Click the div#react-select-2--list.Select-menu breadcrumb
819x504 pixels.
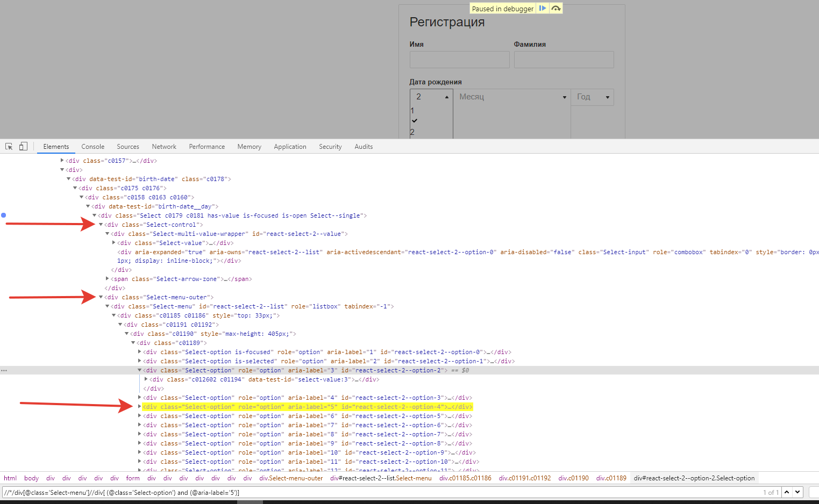(x=381, y=478)
